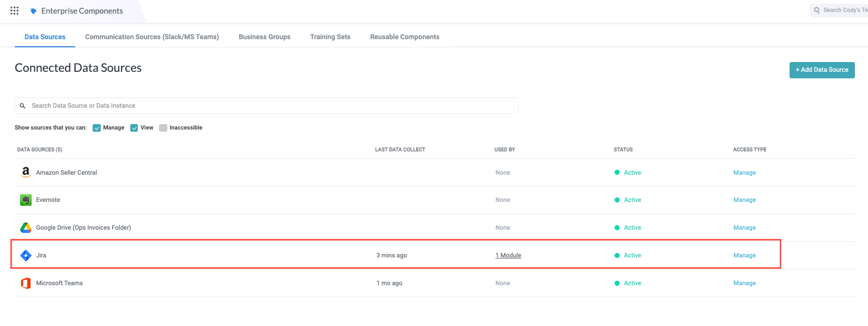Open the Training Sets tab
Screen dimensions: 868x326
pyautogui.click(x=330, y=37)
